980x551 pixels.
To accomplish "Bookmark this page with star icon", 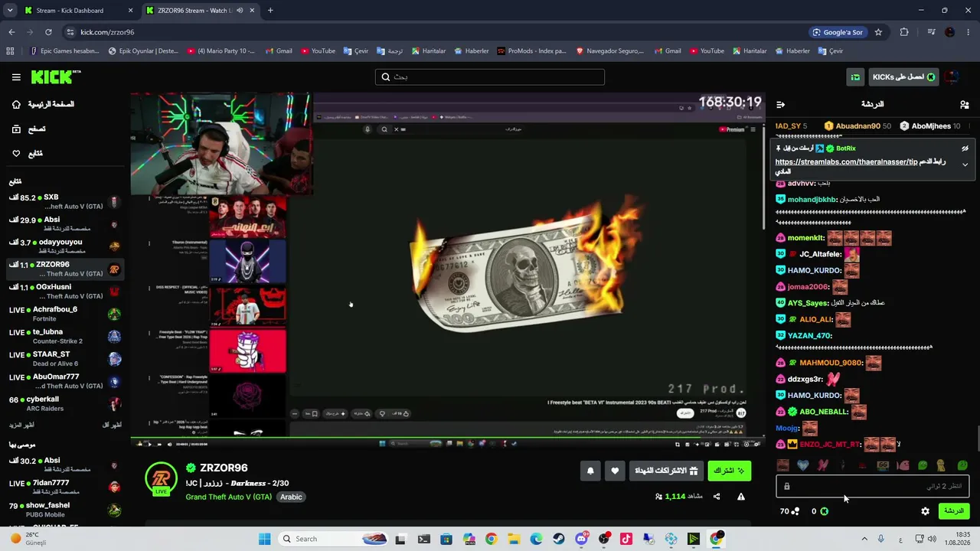I will click(878, 32).
